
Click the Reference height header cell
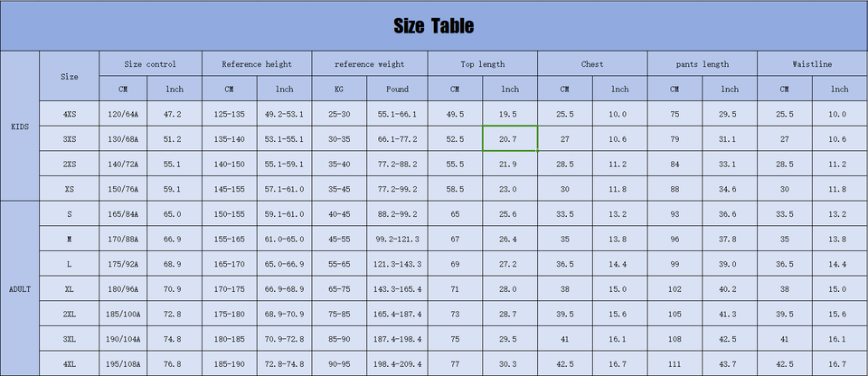257,64
